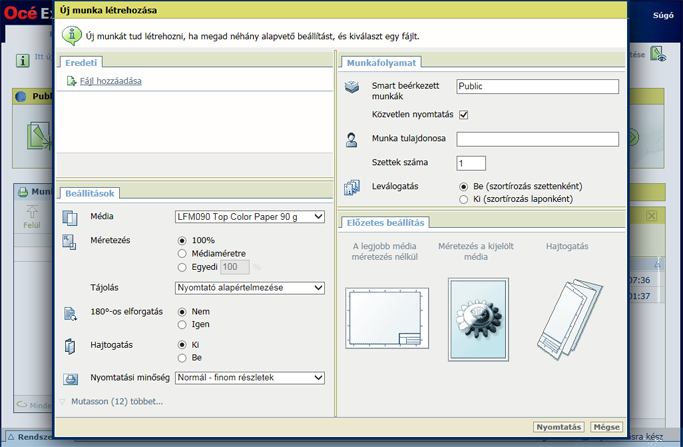This screenshot has height=447, width=683.
Task: Click the Smart beérkezett munkák Public field
Action: point(538,86)
